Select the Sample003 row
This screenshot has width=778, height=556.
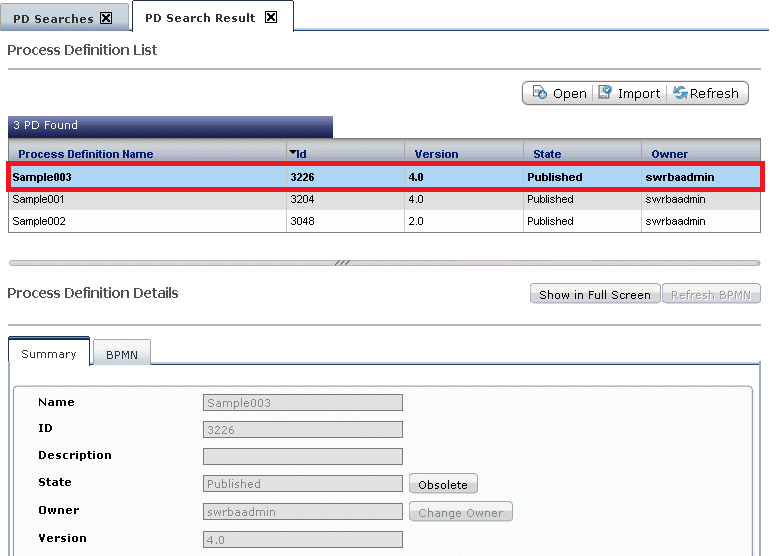coord(385,177)
